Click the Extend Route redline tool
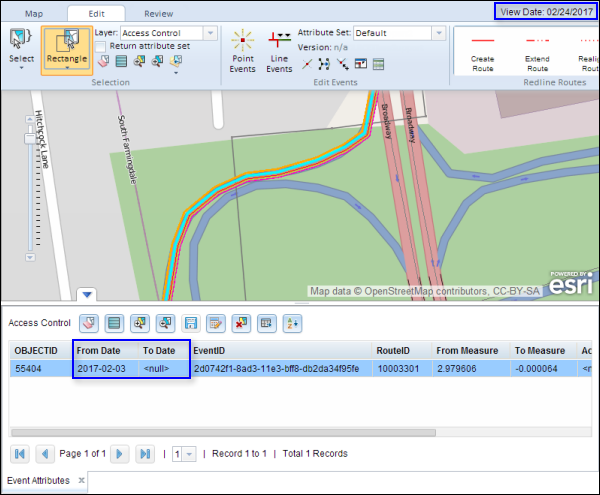600x495 pixels. 537,52
